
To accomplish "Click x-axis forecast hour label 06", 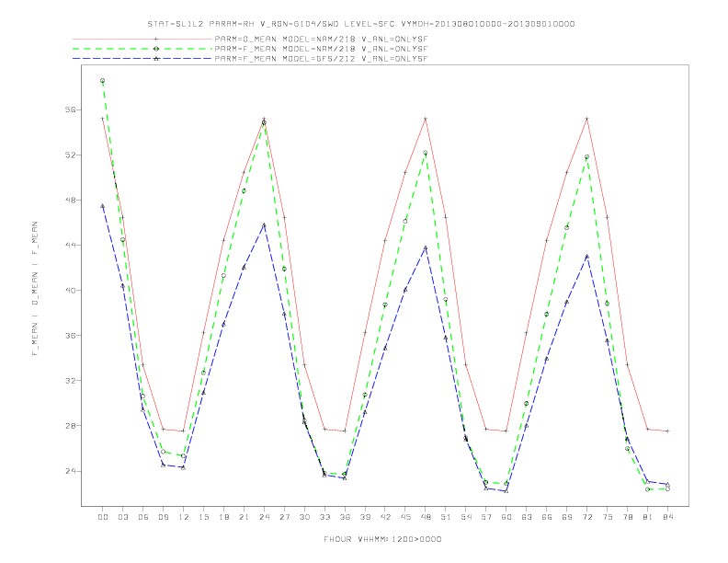I will tap(143, 517).
